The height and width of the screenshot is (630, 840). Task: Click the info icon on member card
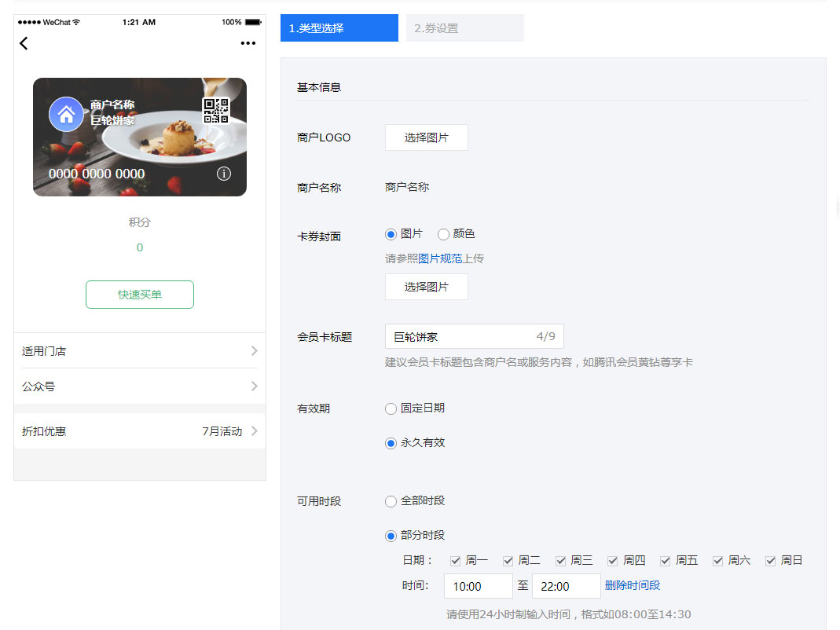point(224,174)
